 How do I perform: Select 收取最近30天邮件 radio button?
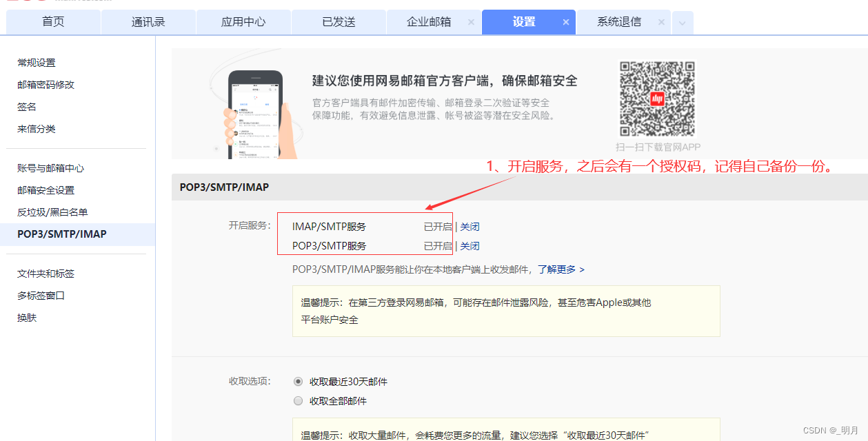tap(298, 381)
